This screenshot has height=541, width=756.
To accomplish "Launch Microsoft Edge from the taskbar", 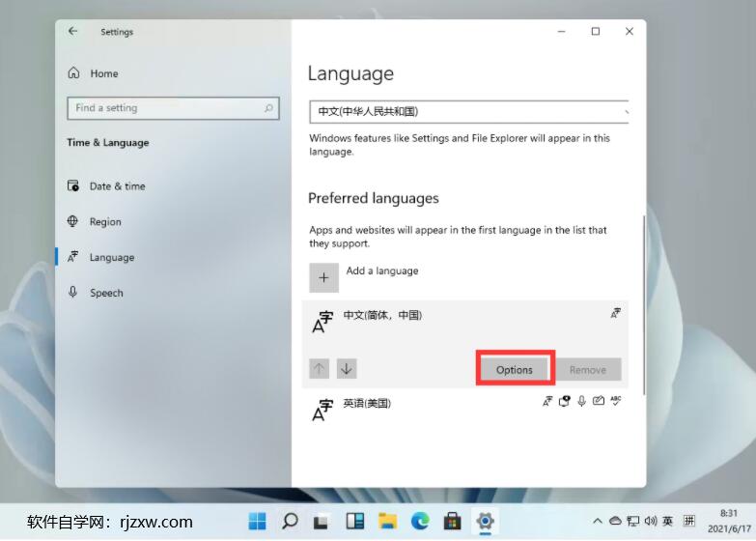I will coord(420,522).
